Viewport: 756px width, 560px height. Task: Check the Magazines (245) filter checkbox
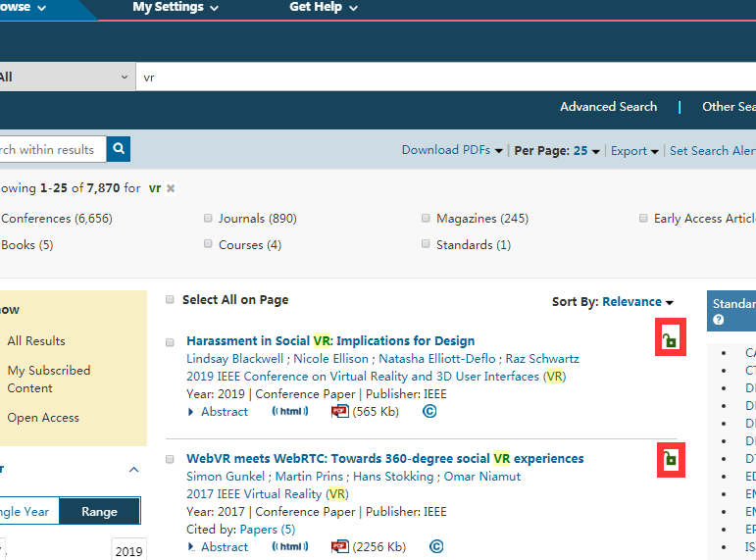[x=426, y=219]
